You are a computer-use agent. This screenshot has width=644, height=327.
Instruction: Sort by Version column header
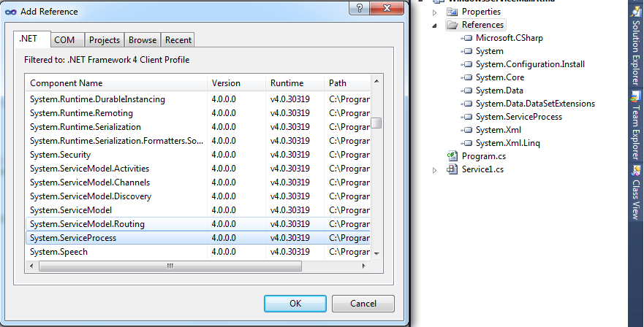pos(236,83)
